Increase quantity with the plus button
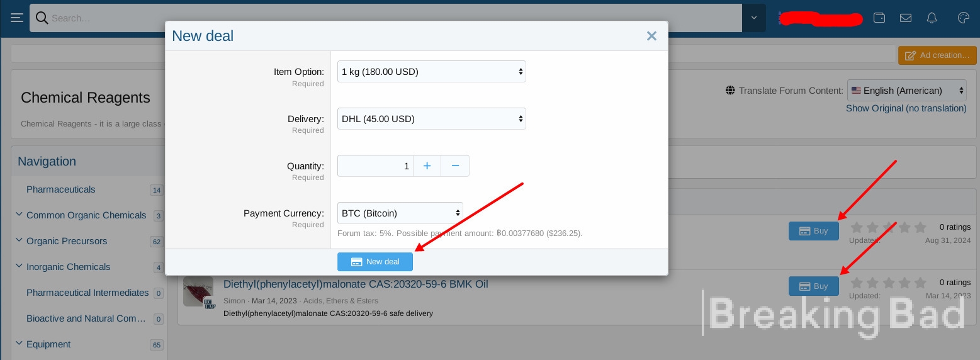The height and width of the screenshot is (360, 980). coord(427,166)
